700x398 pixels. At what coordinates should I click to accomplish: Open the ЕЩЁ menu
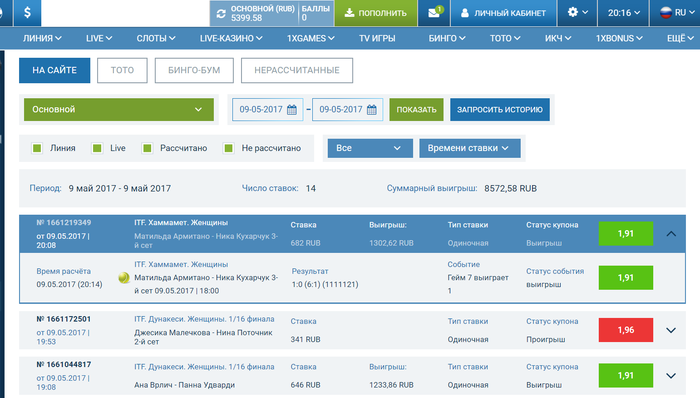680,38
